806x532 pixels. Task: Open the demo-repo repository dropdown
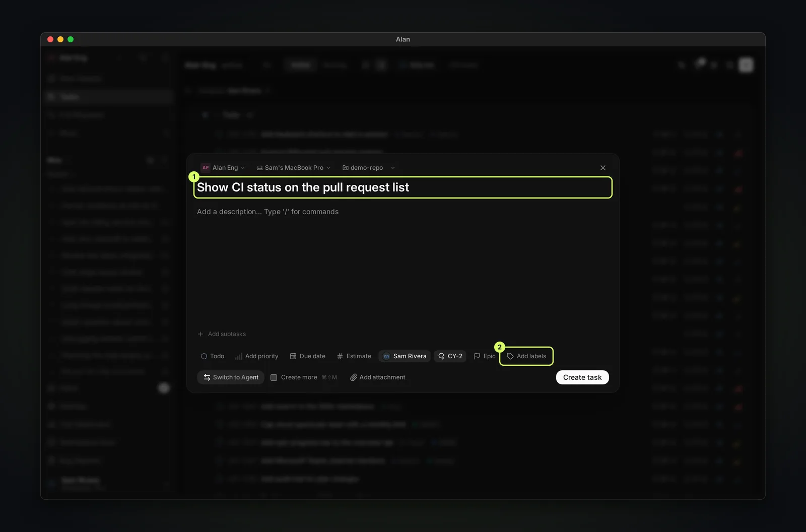tap(368, 168)
